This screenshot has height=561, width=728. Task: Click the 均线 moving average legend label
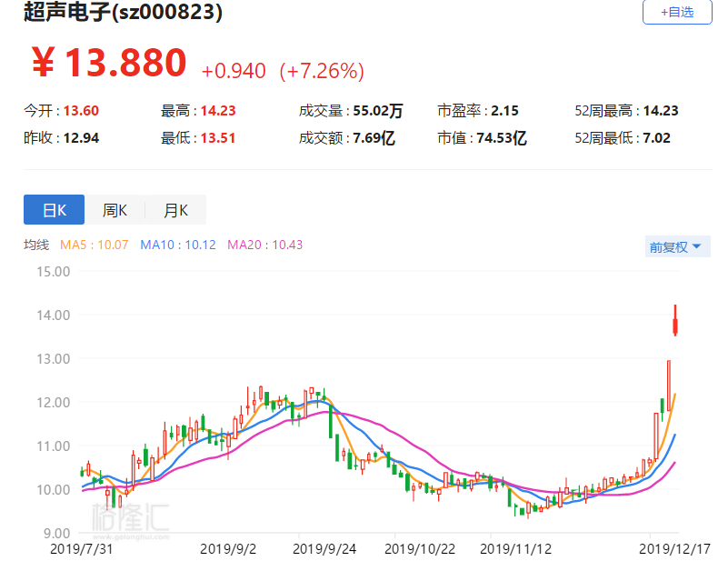[x=36, y=245]
